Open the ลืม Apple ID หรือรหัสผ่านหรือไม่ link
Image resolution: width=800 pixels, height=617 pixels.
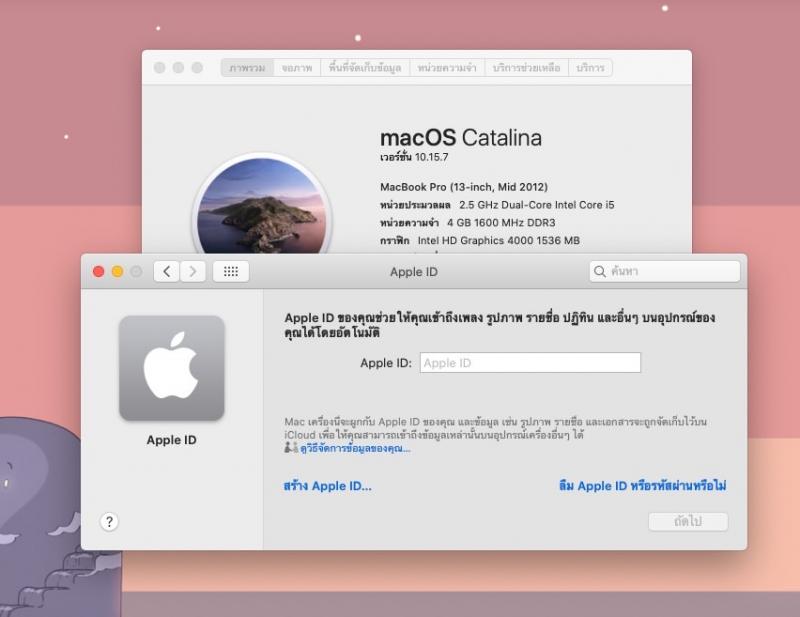point(643,486)
